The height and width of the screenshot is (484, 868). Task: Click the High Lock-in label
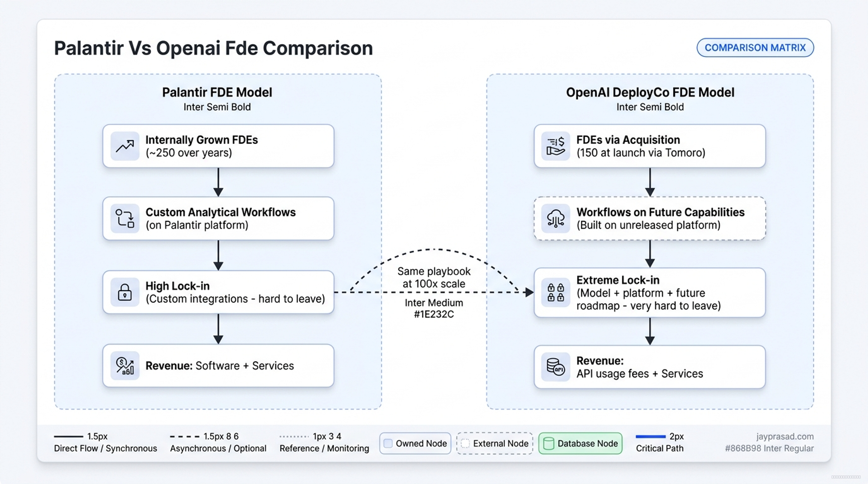(178, 286)
